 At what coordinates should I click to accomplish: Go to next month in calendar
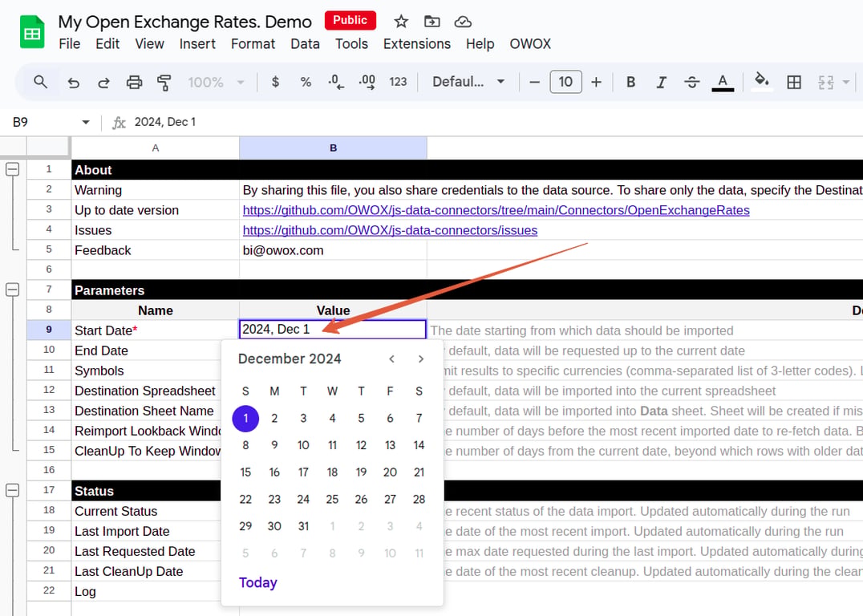[x=421, y=359]
